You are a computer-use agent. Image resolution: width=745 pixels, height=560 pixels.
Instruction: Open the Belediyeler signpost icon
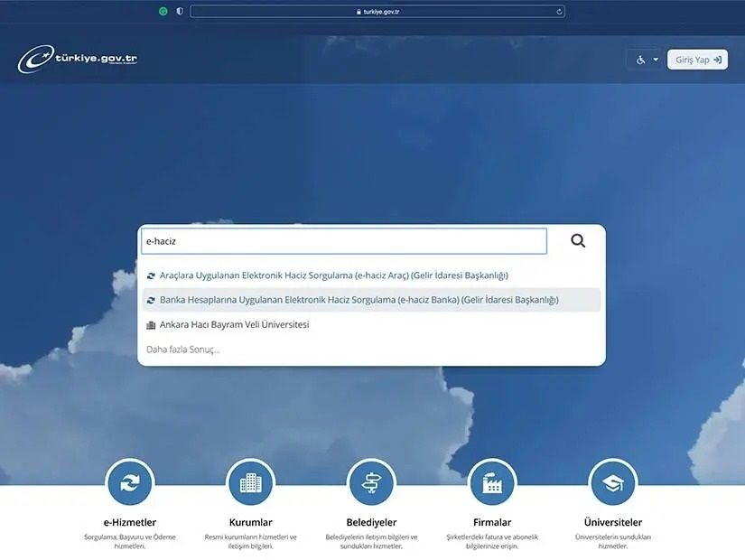click(x=371, y=483)
